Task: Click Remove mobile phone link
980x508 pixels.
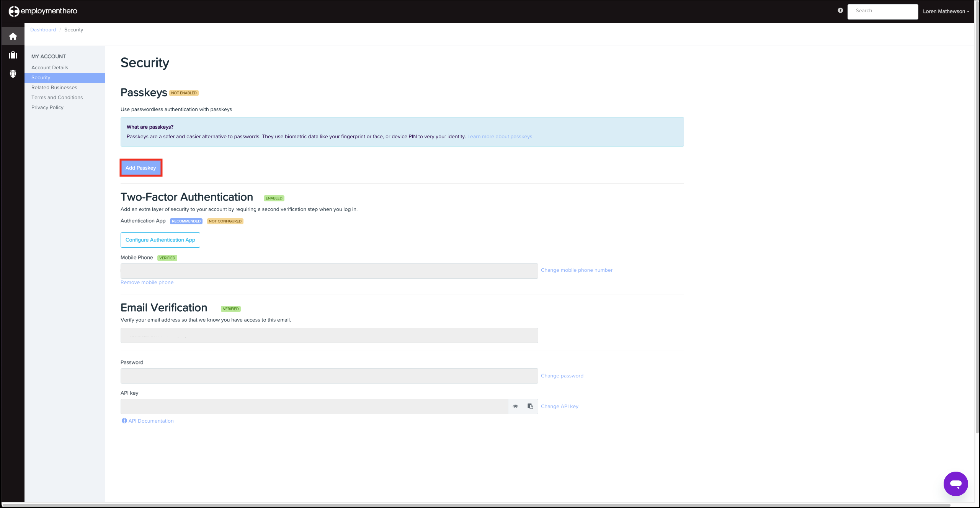Action: coord(147,283)
